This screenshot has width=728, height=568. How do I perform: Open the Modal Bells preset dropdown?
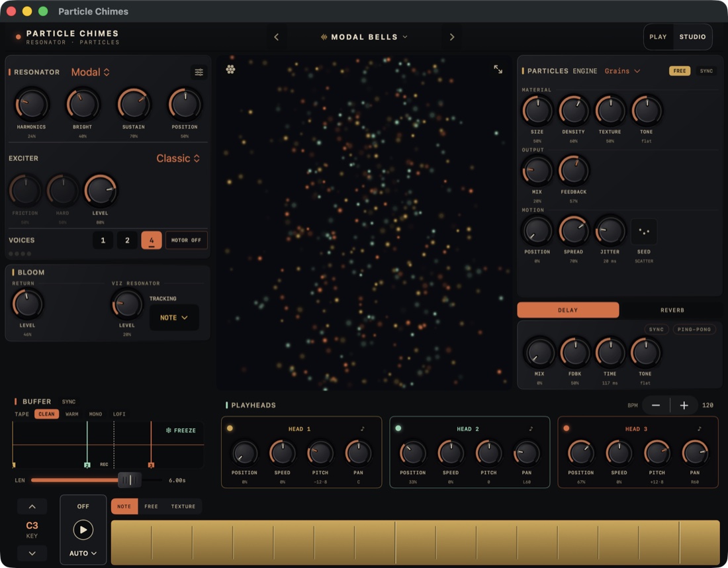[x=364, y=36]
